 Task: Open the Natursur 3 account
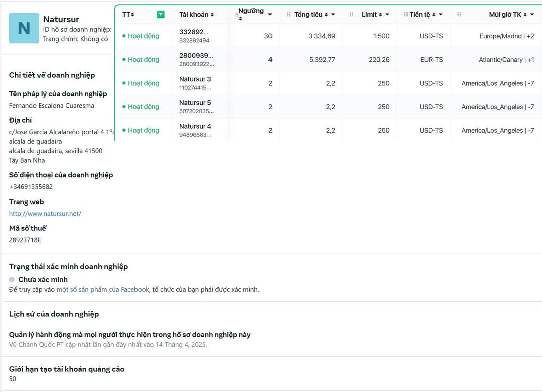[x=195, y=79]
